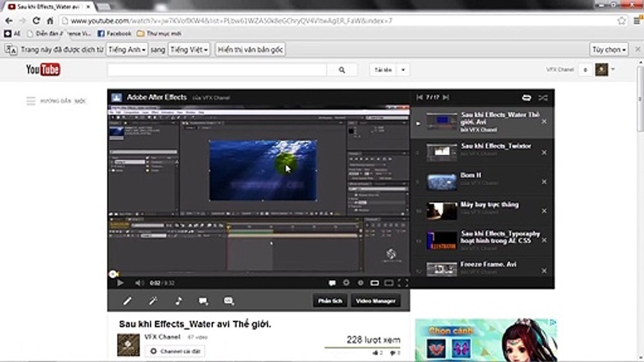Click Channel cài đặt button

(175, 351)
